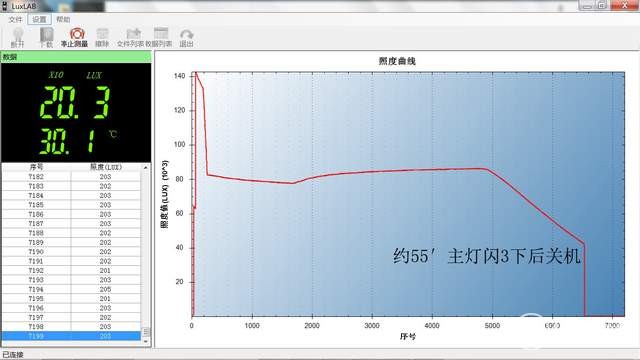640x360 pixels.
Task: Click the data table scroll up arrow
Action: click(146, 168)
